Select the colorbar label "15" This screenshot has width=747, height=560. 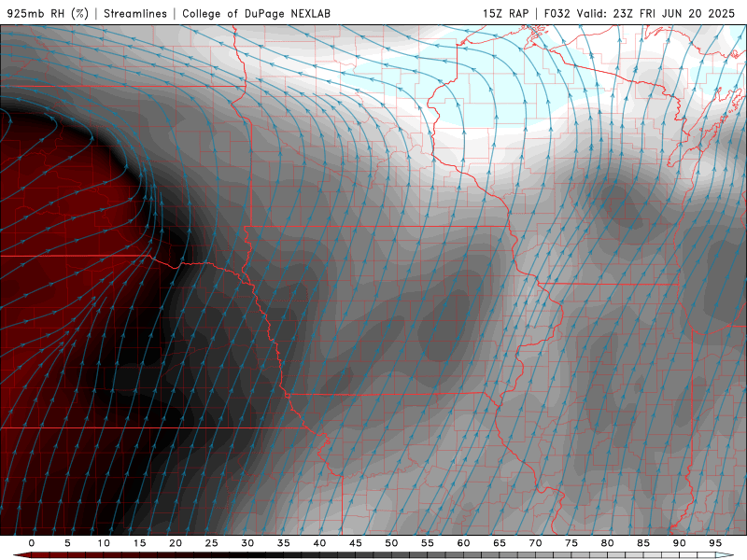coord(139,543)
